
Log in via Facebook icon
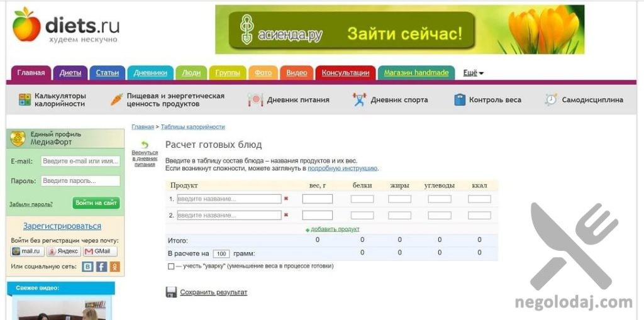101,267
